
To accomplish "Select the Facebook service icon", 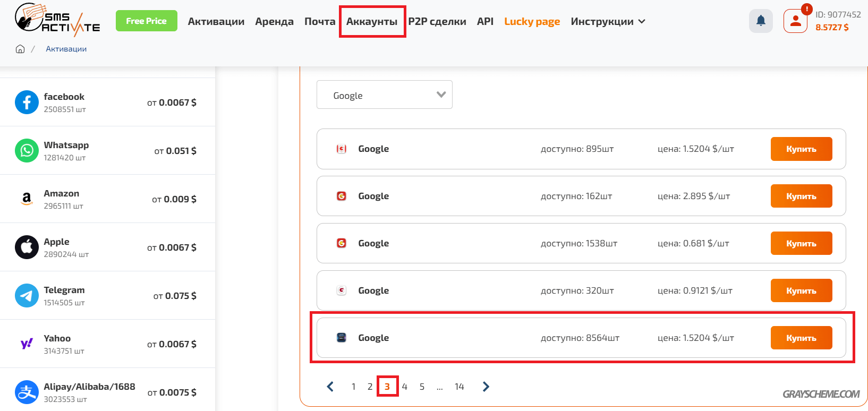I will 27,102.
